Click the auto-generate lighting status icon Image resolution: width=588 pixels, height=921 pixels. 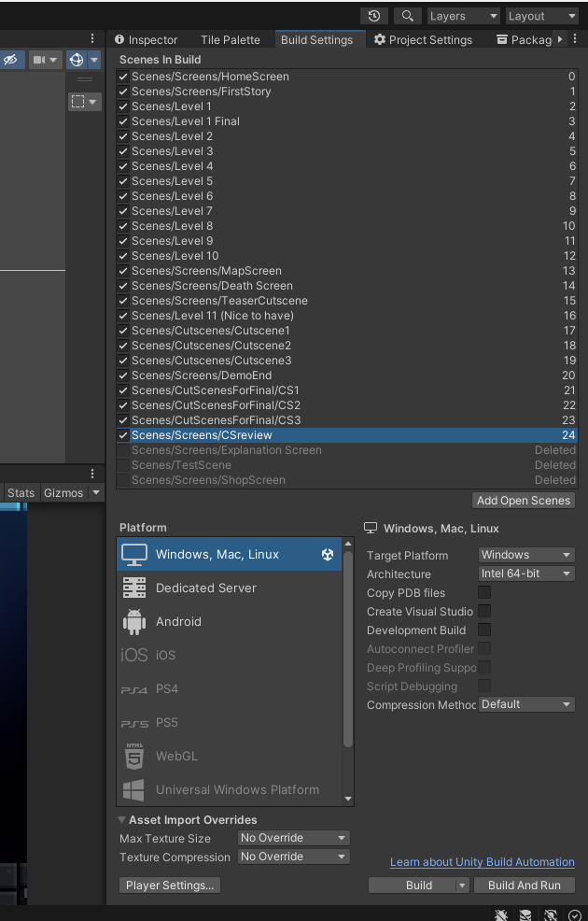(x=551, y=914)
